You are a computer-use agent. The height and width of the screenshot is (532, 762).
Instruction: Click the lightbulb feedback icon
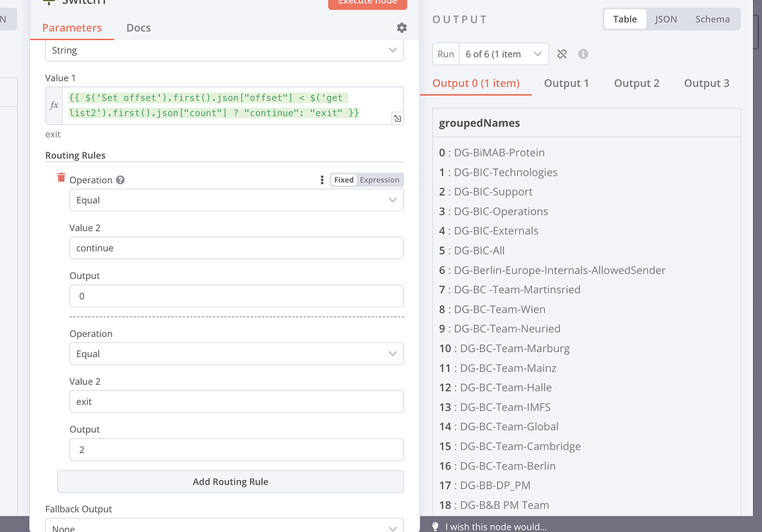coord(435,526)
